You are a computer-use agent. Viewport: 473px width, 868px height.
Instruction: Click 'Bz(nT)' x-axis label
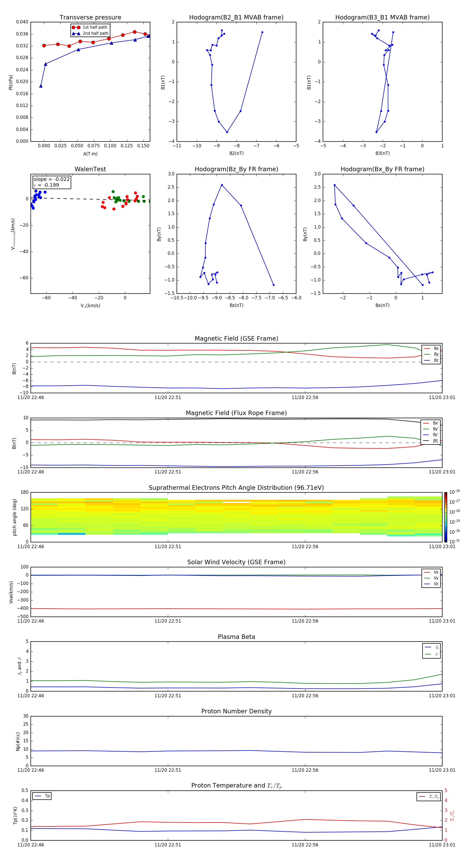pos(236,305)
